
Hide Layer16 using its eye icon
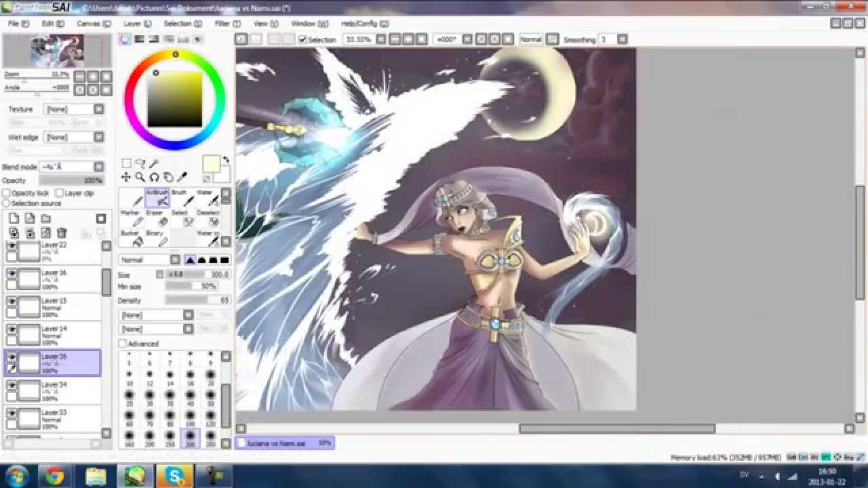click(12, 274)
